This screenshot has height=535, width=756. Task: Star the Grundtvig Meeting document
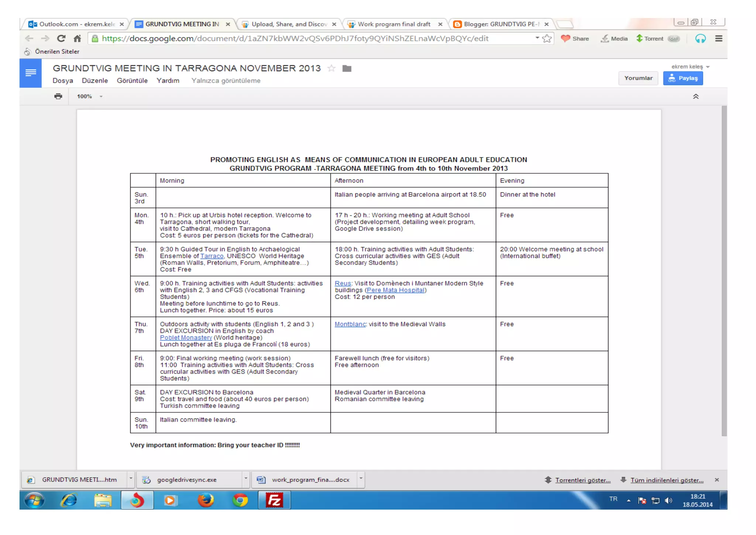331,68
